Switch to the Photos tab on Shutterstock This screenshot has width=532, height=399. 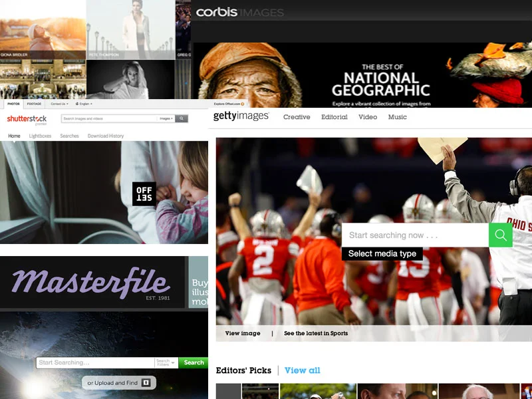[13, 104]
